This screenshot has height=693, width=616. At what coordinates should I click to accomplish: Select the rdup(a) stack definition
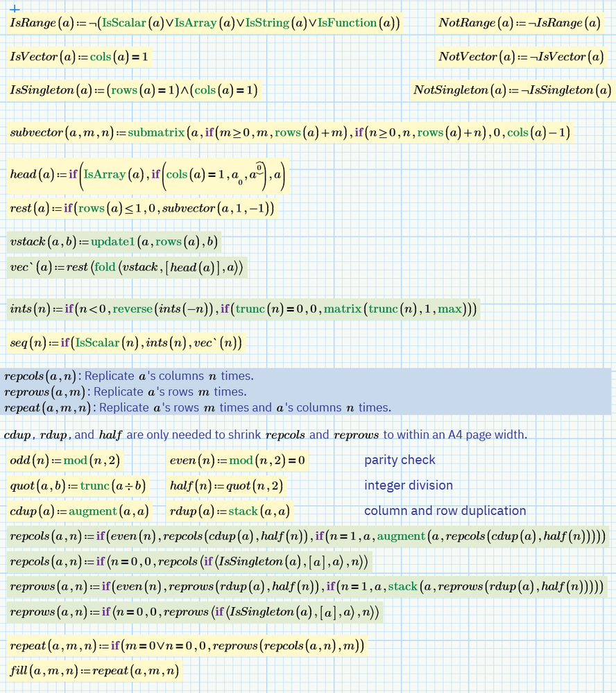[230, 511]
